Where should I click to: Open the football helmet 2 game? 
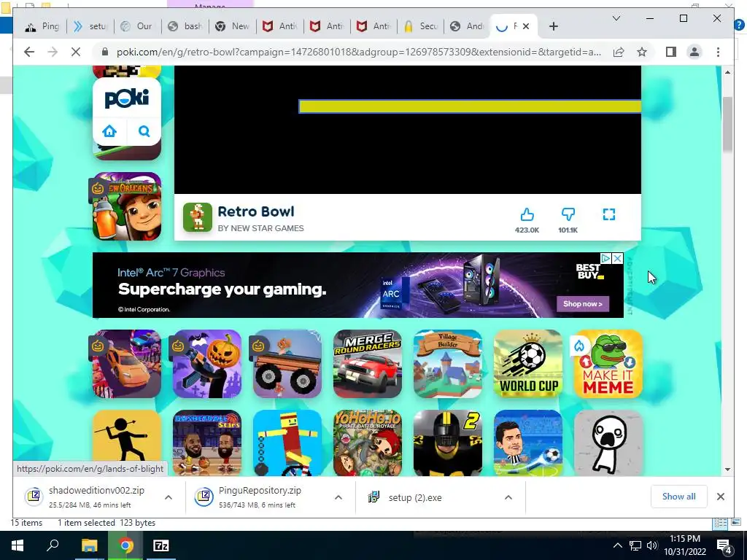tap(448, 443)
